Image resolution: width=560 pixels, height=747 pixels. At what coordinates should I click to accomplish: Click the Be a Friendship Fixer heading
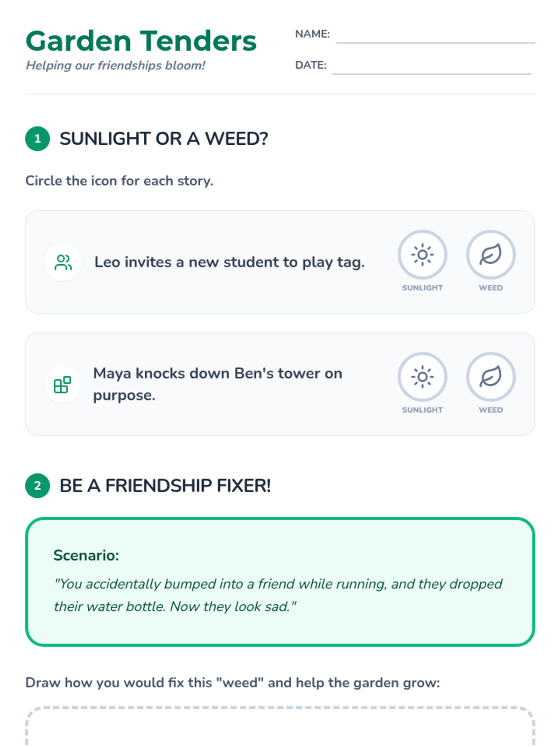coord(165,486)
